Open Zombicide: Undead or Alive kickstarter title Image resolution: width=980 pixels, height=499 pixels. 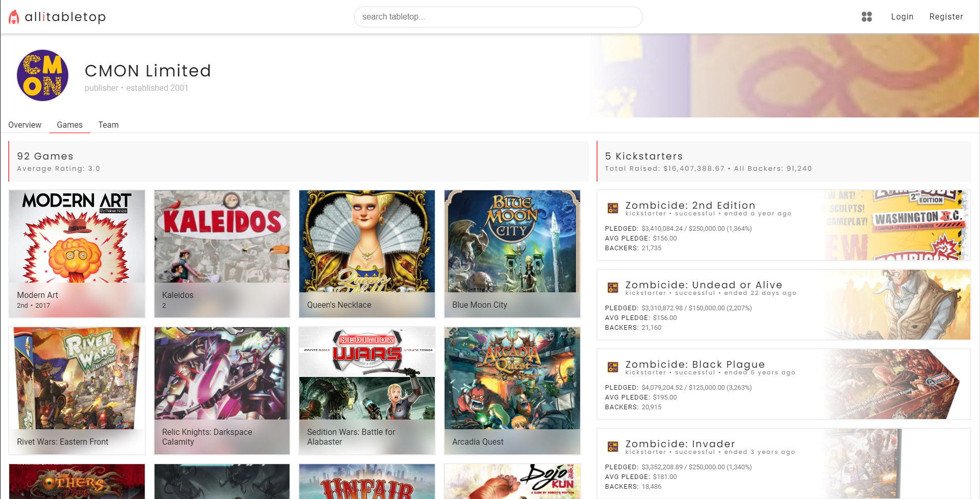tap(704, 285)
